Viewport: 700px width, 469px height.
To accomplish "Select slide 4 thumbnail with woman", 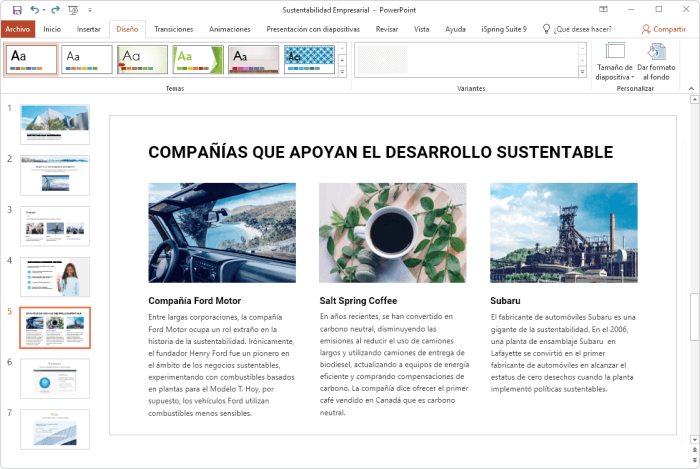I will click(x=55, y=277).
